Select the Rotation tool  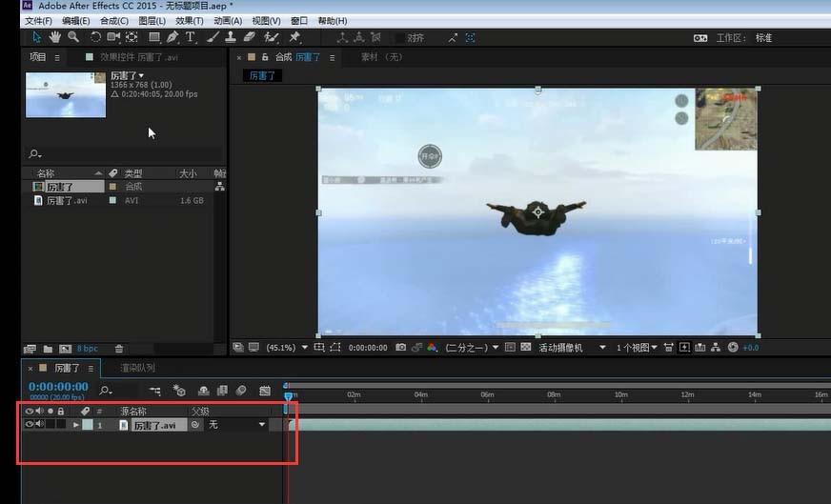click(95, 37)
